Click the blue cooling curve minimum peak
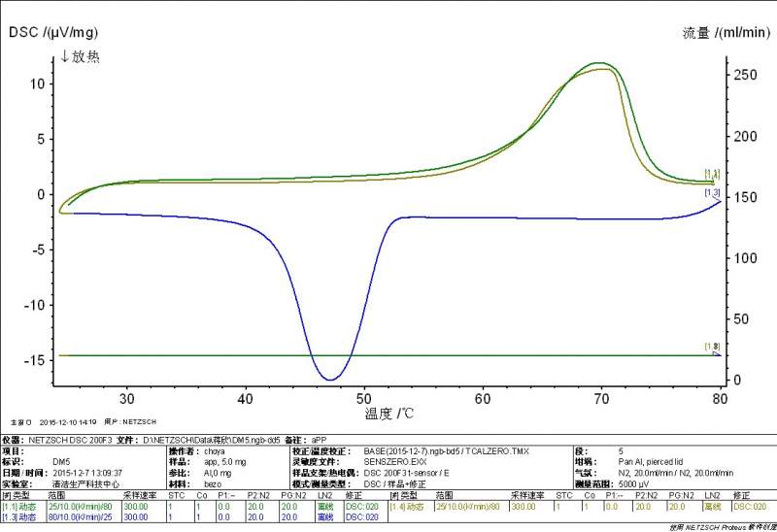This screenshot has height=532, width=777. pyautogui.click(x=330, y=380)
